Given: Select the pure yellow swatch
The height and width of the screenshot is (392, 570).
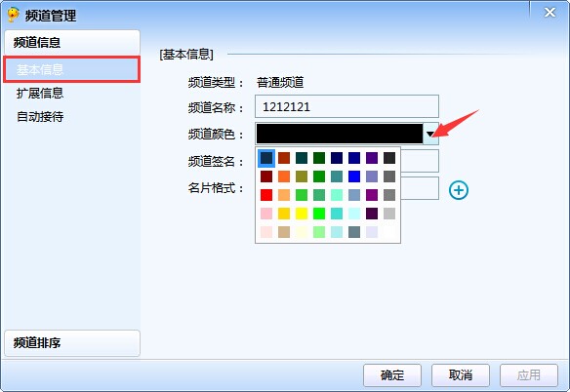Looking at the screenshot, I should point(302,214).
